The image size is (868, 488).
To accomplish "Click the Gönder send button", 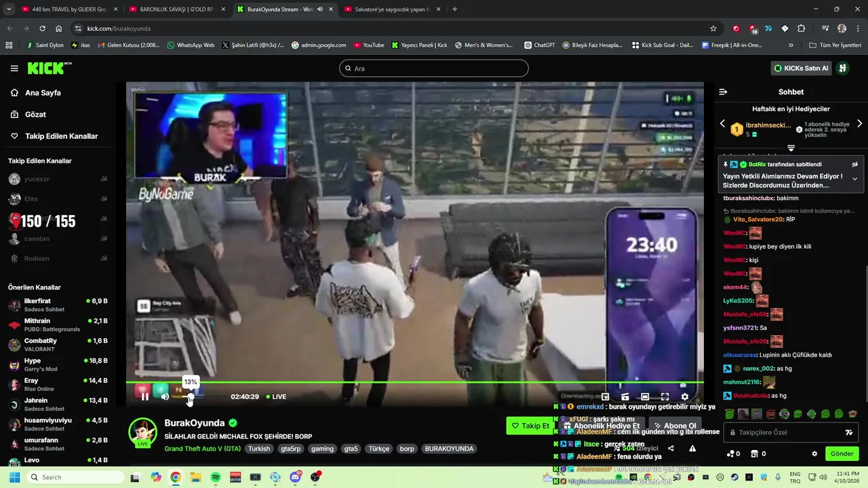I will pos(842,454).
